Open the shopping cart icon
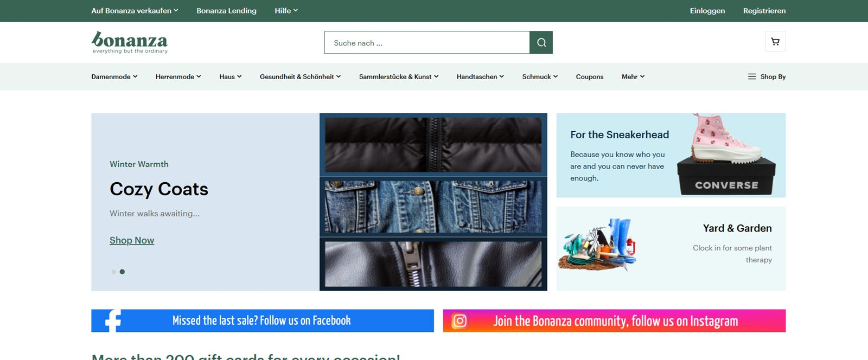Image resolution: width=868 pixels, height=360 pixels. (x=775, y=41)
